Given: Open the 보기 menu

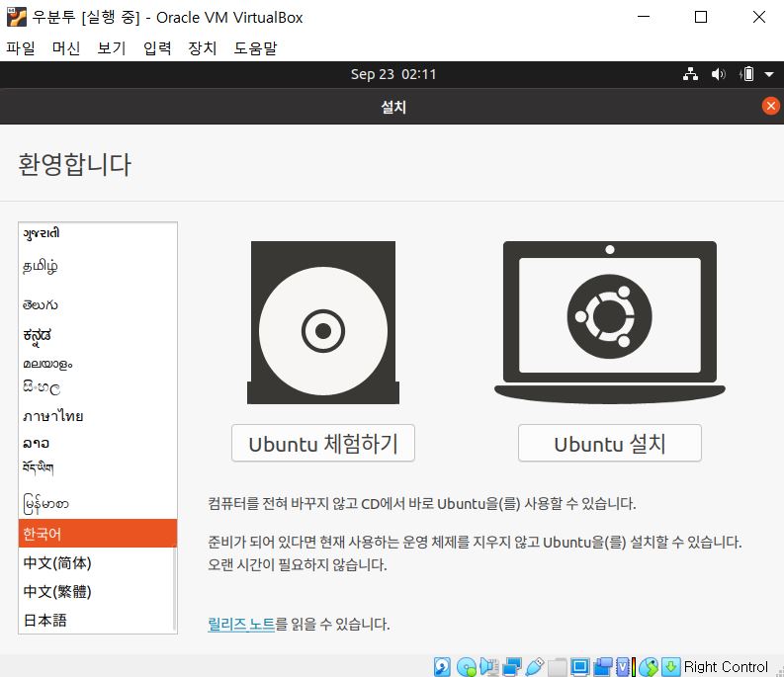Looking at the screenshot, I should point(112,48).
